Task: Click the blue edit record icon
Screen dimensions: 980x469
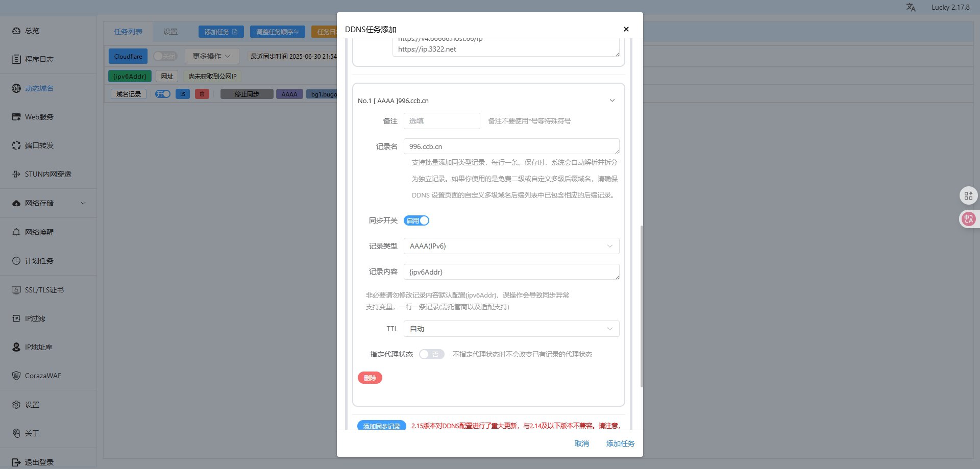Action: [x=183, y=94]
